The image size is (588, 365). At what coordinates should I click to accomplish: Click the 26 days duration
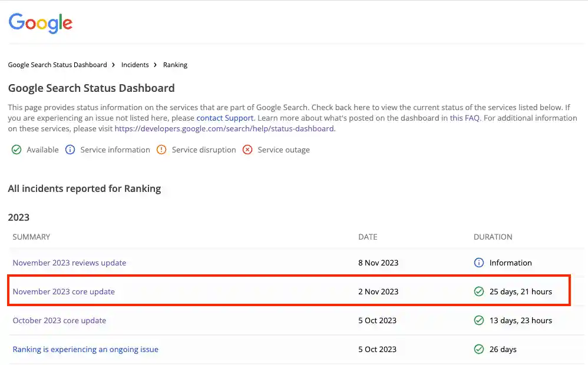click(503, 349)
